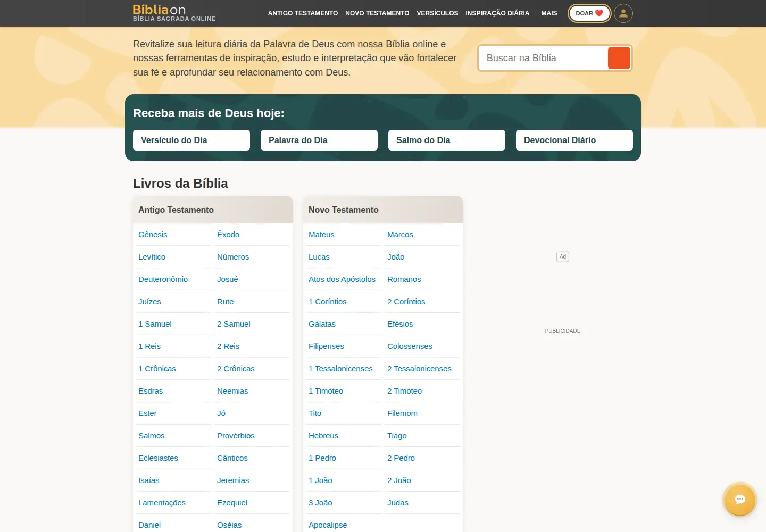This screenshot has width=766, height=532.
Task: Click the small Ad badge
Action: pos(563,256)
